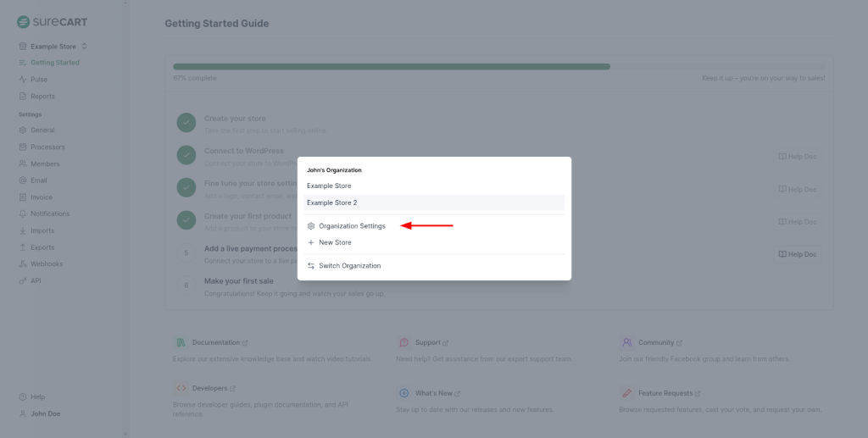The image size is (868, 438).
Task: Select Example Store in organization popup
Action: pyautogui.click(x=329, y=186)
